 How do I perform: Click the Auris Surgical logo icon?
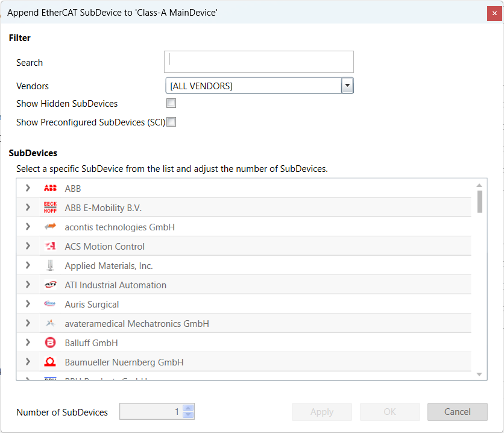tap(50, 305)
